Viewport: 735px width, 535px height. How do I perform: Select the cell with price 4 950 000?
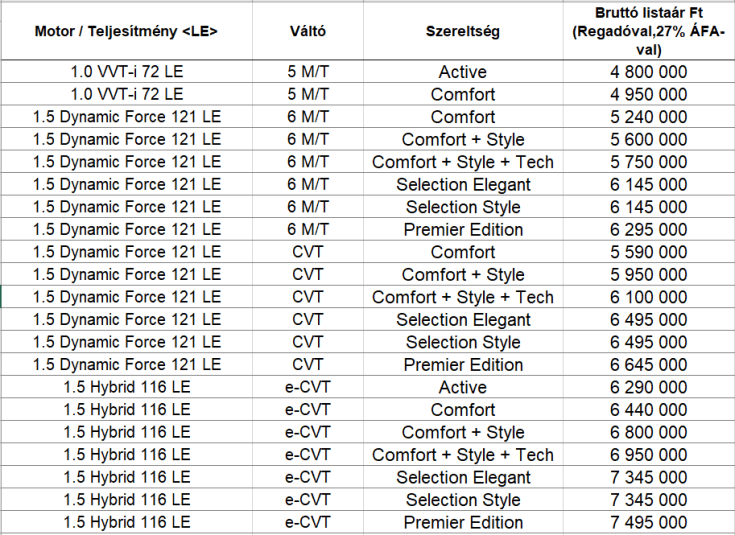coord(649,94)
